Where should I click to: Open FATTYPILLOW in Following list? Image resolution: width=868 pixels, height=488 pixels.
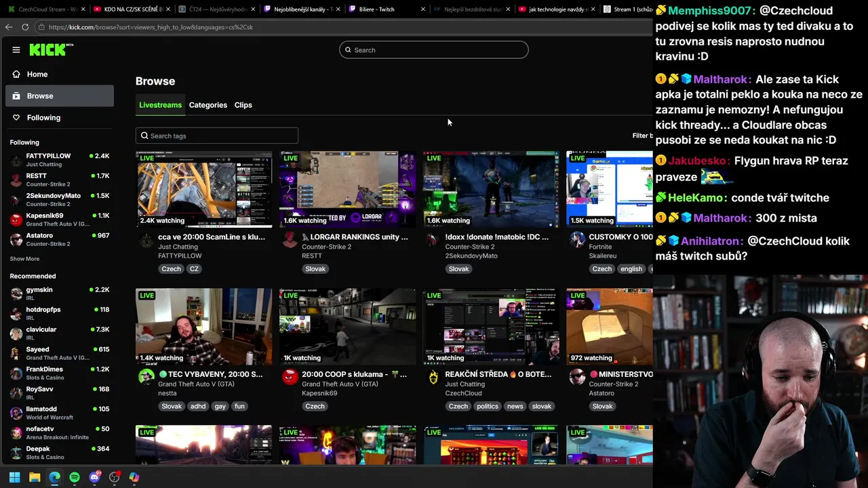(60, 160)
